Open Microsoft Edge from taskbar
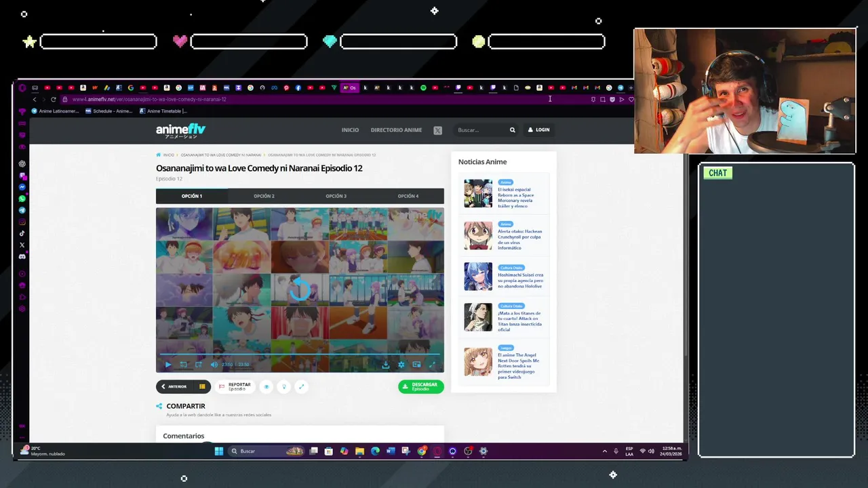The height and width of the screenshot is (488, 868). [x=375, y=451]
